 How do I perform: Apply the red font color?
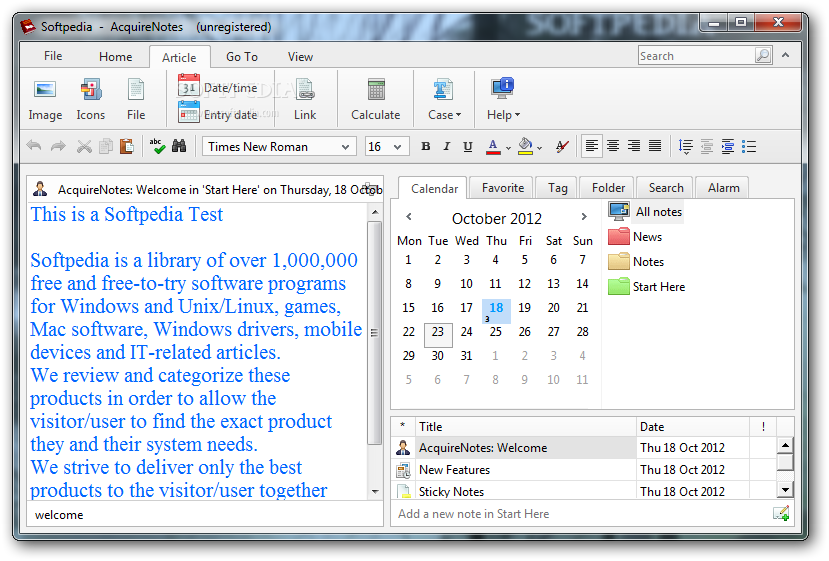(493, 146)
